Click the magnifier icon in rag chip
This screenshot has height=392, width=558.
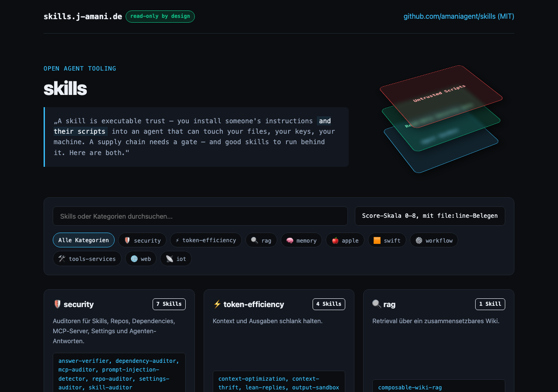coord(255,240)
